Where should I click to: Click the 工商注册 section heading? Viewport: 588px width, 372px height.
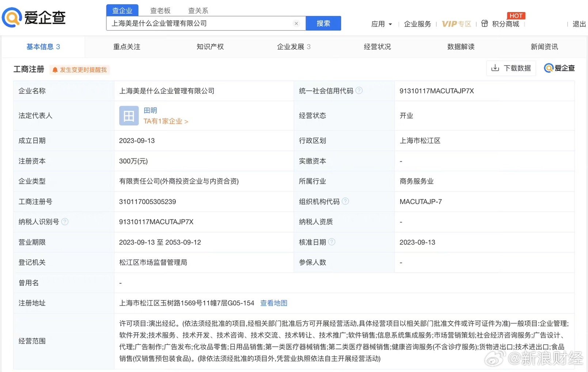[29, 69]
